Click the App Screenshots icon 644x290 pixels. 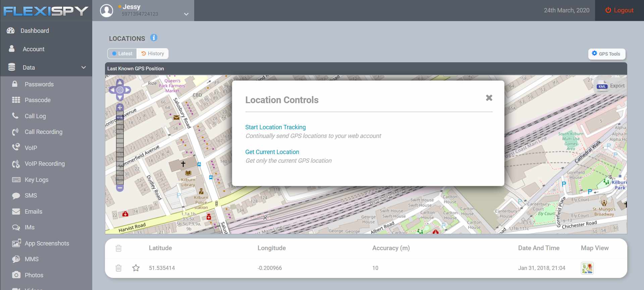coord(16,243)
